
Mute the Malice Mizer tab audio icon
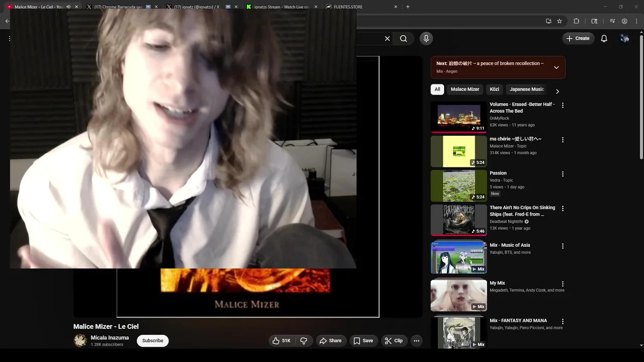click(x=68, y=7)
